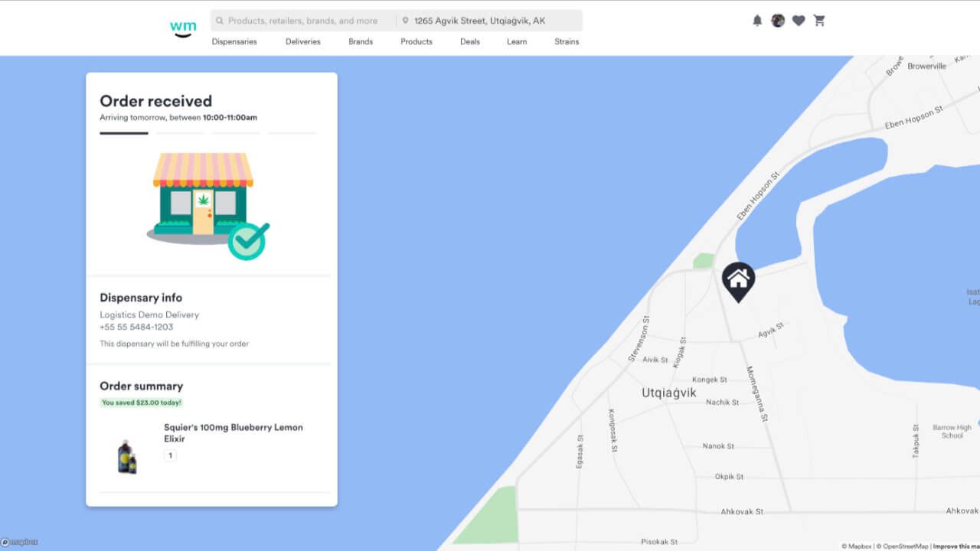
Task: Open the notifications bell icon
Action: pos(757,21)
